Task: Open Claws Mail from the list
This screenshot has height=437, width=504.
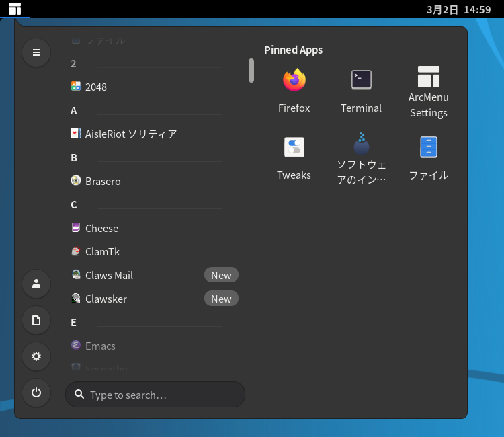Action: (155, 275)
